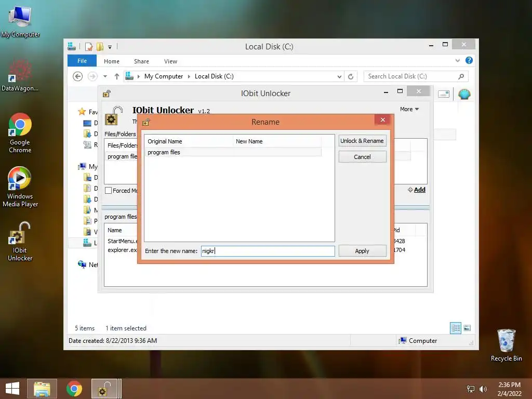Open Customize Quick Access Toolbar dropdown
The width and height of the screenshot is (532, 399).
(110, 47)
